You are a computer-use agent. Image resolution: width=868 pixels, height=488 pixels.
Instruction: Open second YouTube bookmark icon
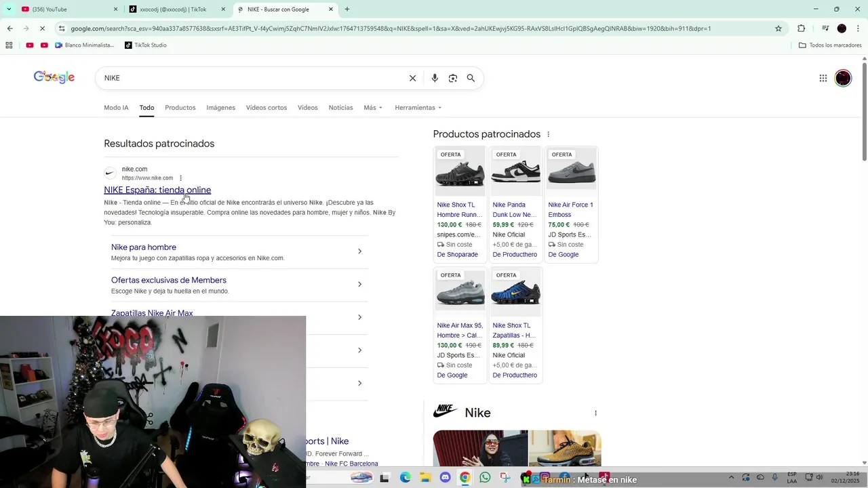click(x=44, y=45)
